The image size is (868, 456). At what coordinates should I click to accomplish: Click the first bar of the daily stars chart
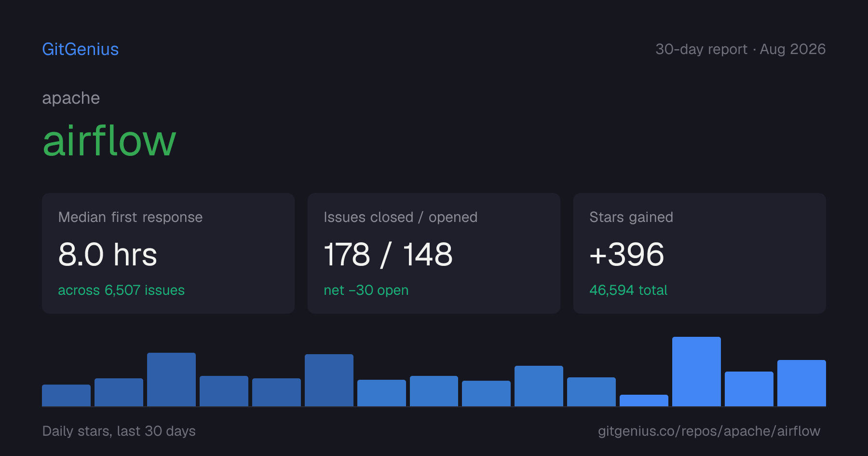coord(66,395)
